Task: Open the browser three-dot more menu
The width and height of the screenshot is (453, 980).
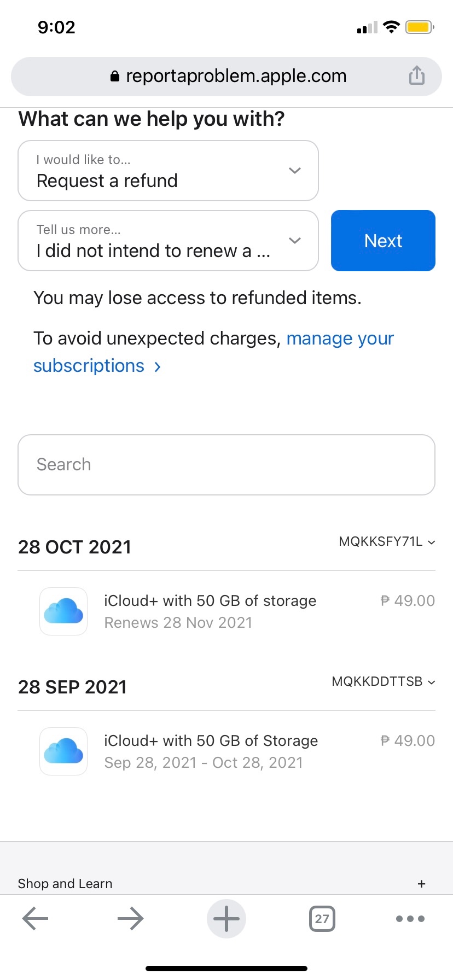Action: [x=410, y=919]
